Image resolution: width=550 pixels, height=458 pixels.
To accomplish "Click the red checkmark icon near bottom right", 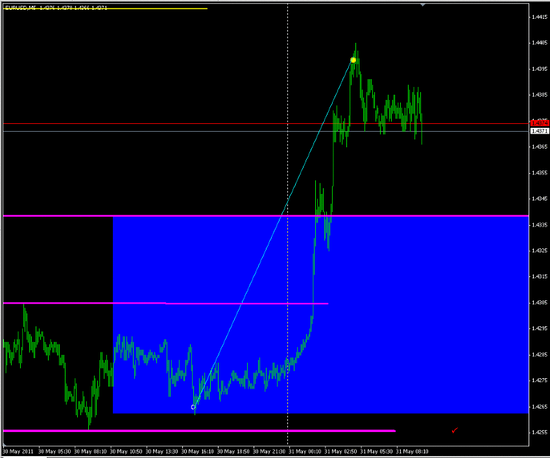I will (455, 430).
